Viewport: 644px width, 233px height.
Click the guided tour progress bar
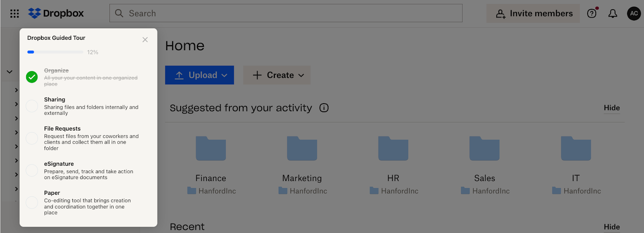point(55,52)
